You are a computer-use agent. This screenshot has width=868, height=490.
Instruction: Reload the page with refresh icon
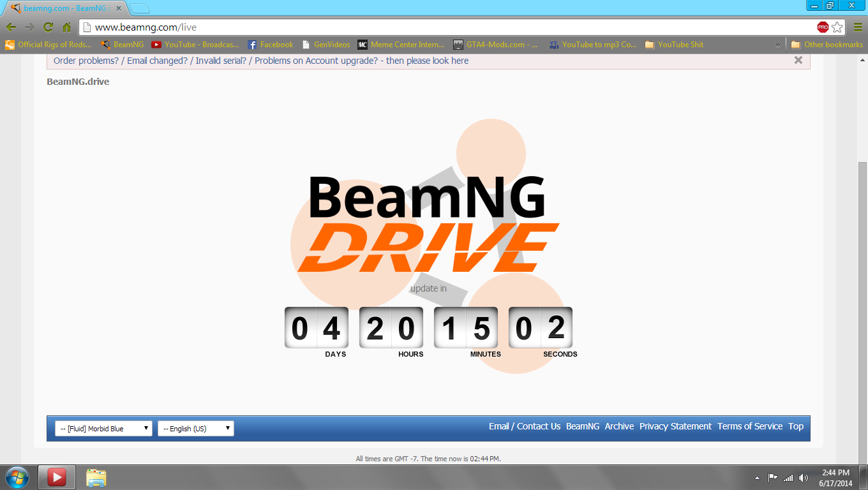click(x=48, y=27)
